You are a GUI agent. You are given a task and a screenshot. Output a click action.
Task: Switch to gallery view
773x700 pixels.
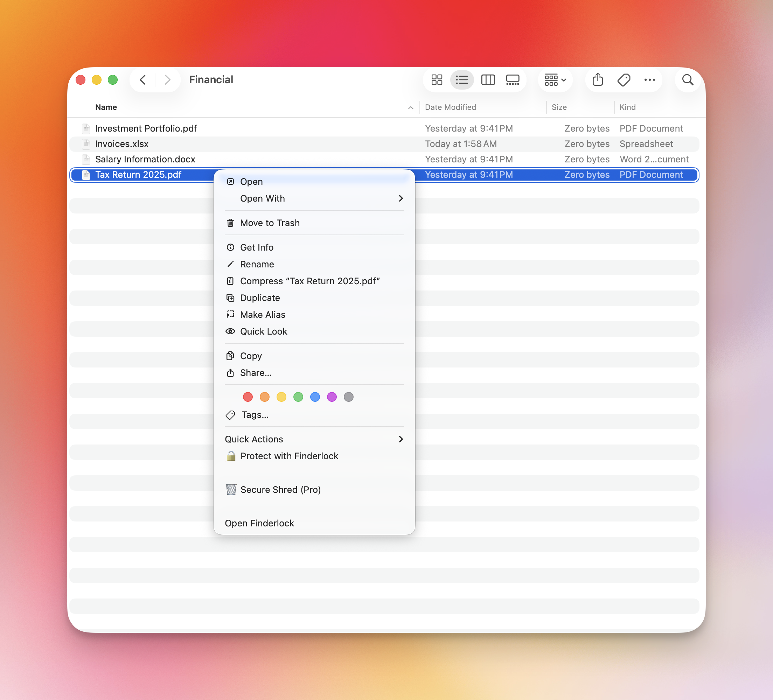pos(513,80)
